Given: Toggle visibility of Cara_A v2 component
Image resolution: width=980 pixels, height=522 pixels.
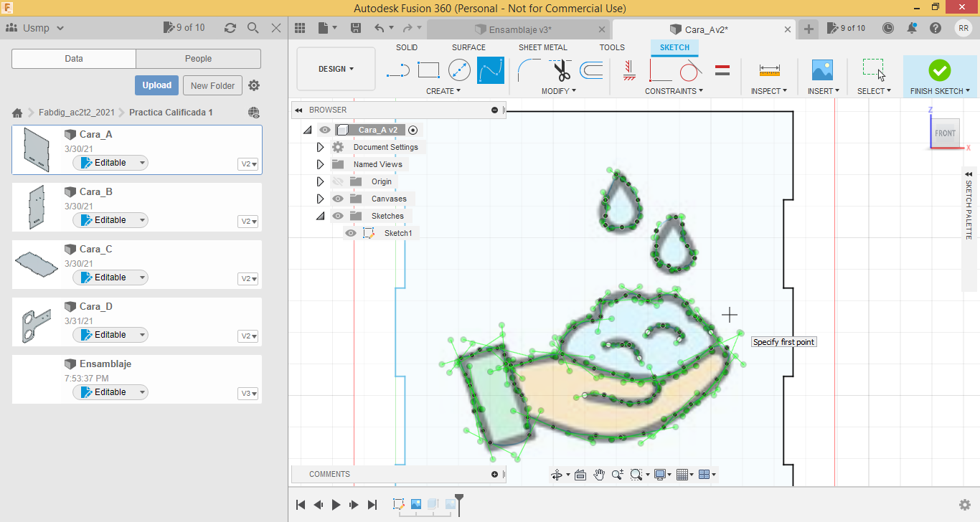Looking at the screenshot, I should point(325,130).
